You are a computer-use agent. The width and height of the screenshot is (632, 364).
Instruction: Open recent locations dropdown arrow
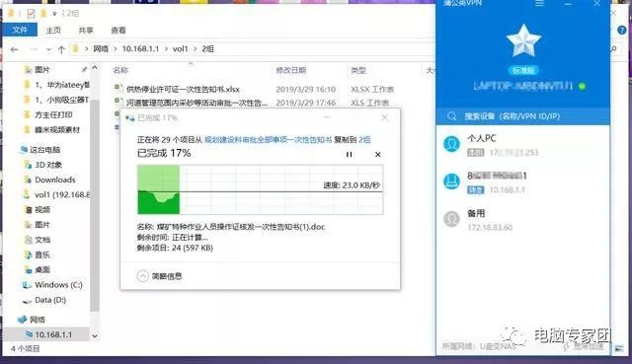[48, 49]
